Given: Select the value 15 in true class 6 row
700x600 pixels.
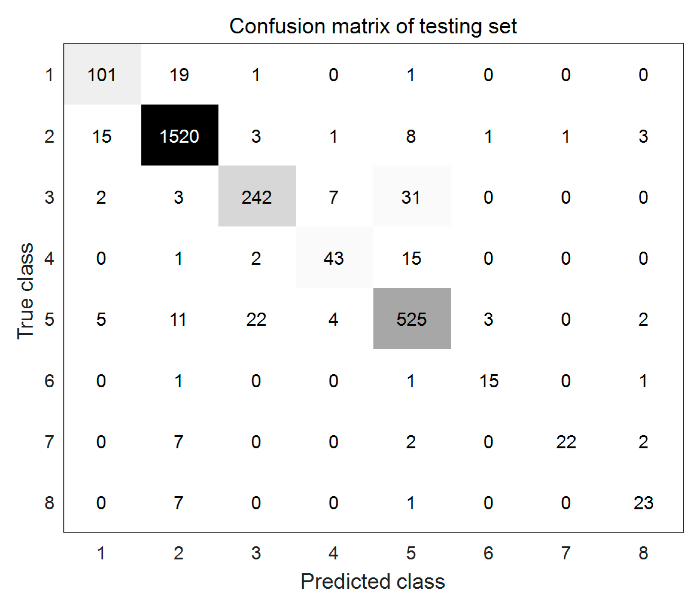Looking at the screenshot, I should point(489,381).
